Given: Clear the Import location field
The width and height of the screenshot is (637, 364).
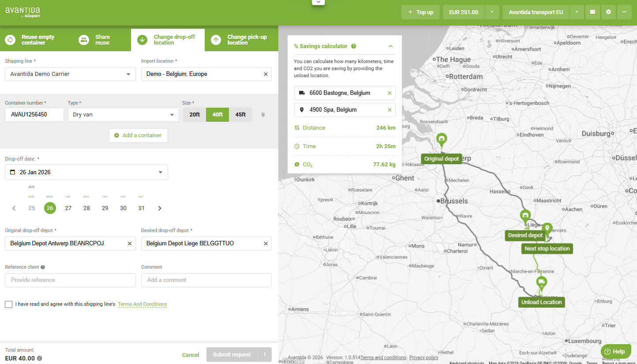Looking at the screenshot, I should click(266, 74).
